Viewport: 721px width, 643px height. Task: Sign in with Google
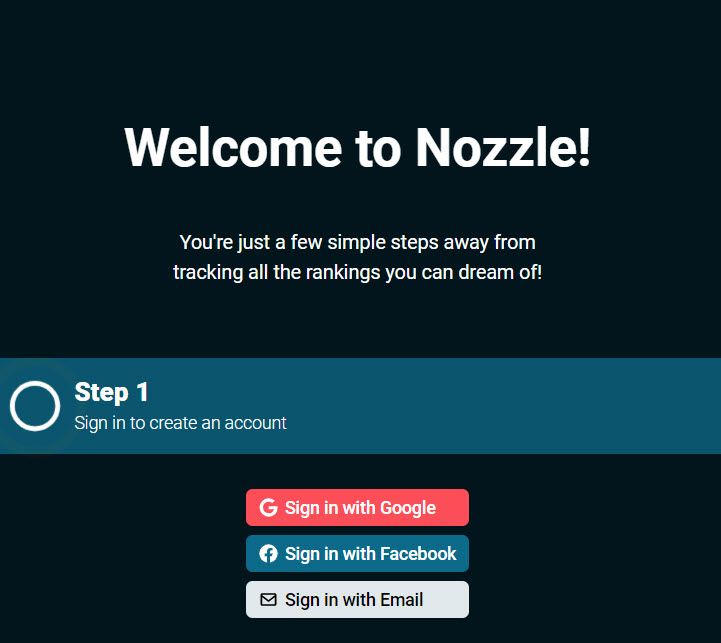[x=357, y=507]
